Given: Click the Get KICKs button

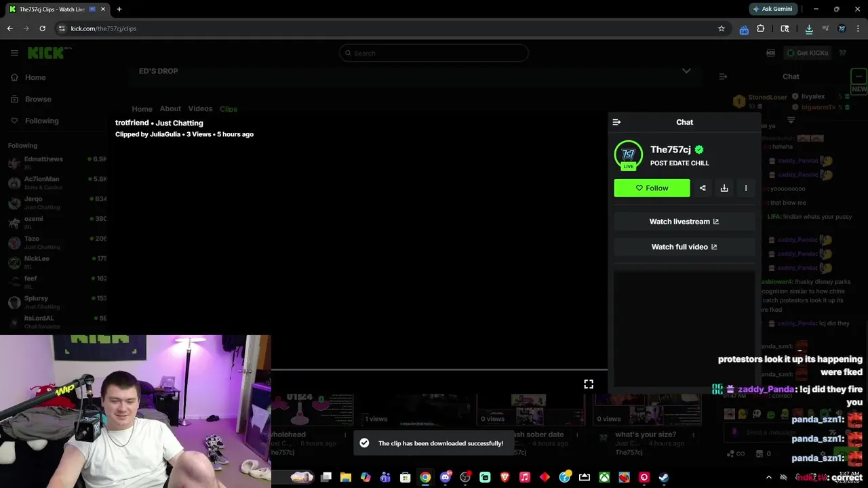Looking at the screenshot, I should pyautogui.click(x=807, y=53).
